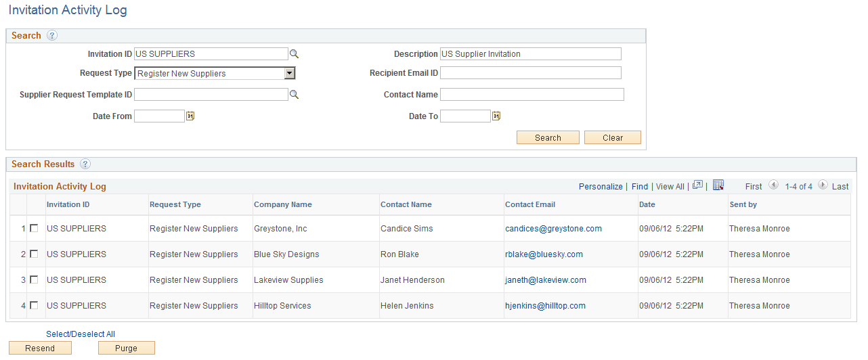The height and width of the screenshot is (360, 868).
Task: Go to previous results page arrow
Action: [773, 185]
